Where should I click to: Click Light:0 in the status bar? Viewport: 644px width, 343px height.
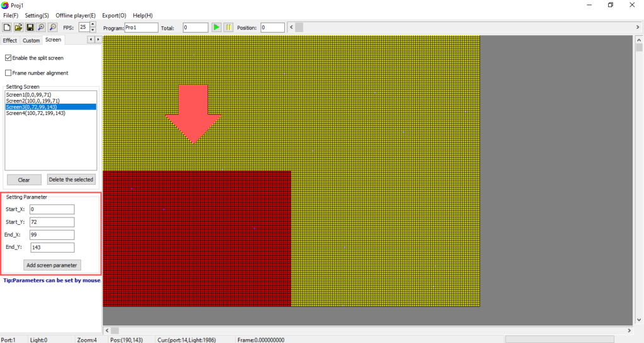38,340
